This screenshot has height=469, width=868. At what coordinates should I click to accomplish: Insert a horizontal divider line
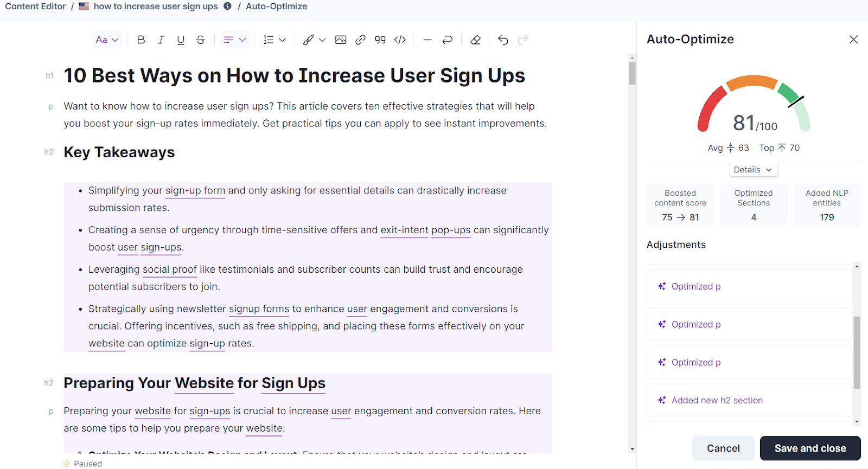427,40
